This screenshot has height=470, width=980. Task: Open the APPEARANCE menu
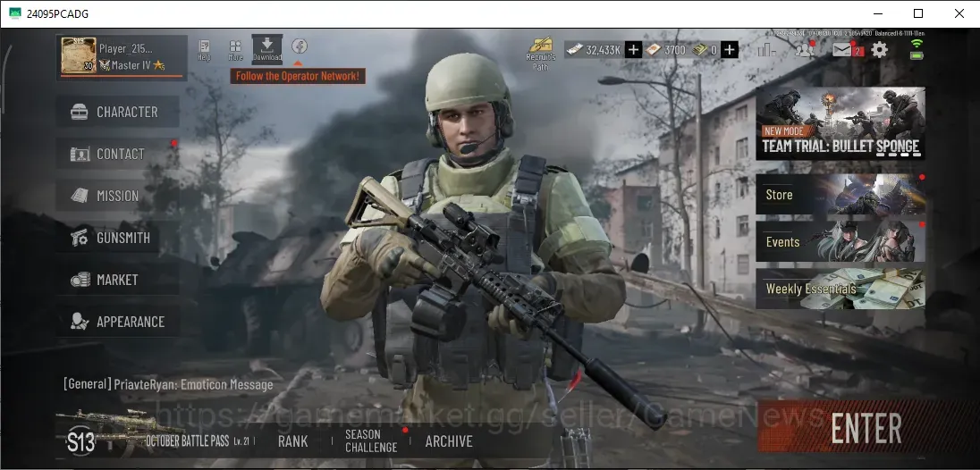(x=118, y=322)
